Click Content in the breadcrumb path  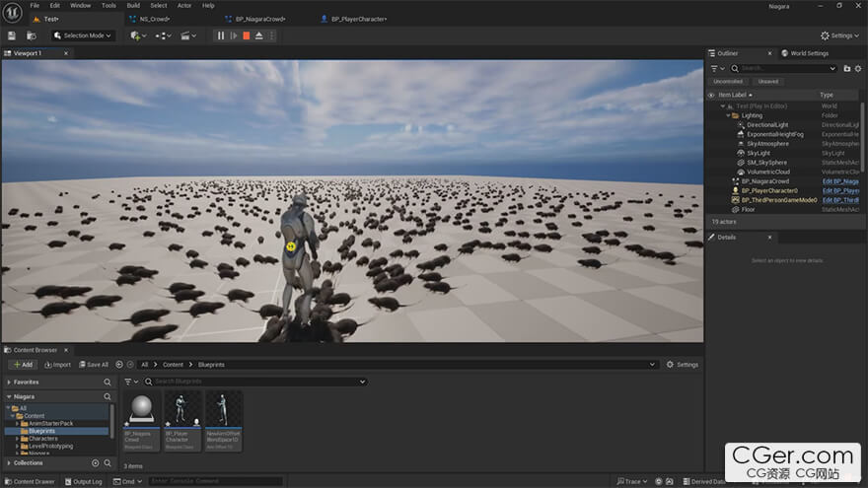(173, 365)
